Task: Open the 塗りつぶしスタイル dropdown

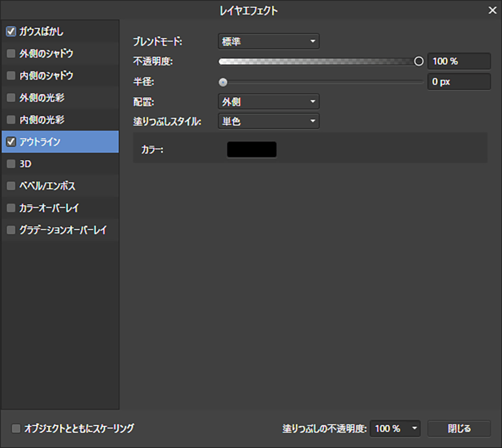Action: [x=269, y=121]
